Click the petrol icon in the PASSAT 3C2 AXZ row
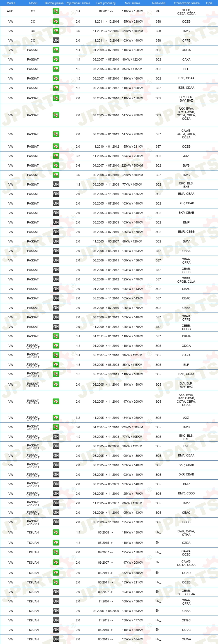 (56, 156)
